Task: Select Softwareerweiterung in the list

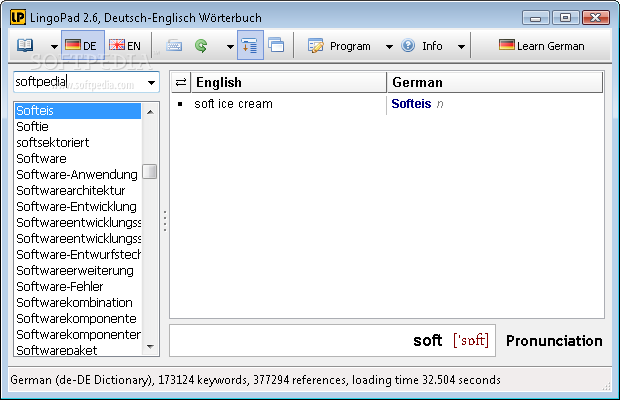Action: click(78, 270)
